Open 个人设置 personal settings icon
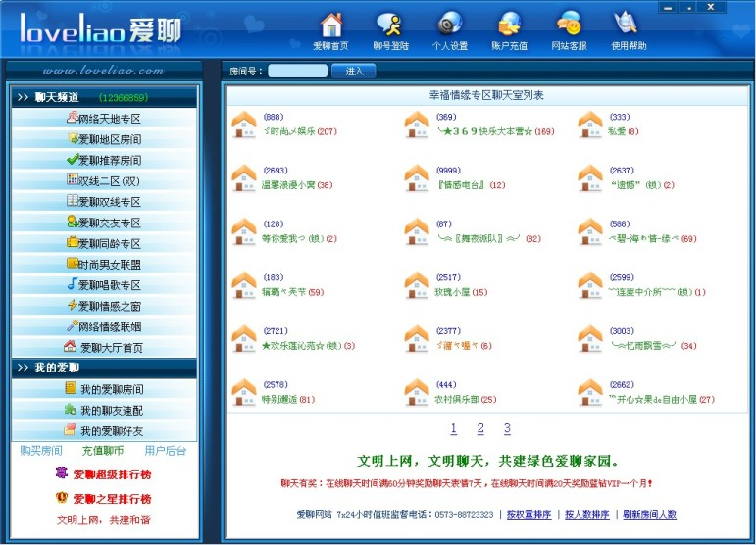756x545 pixels. coord(449,25)
